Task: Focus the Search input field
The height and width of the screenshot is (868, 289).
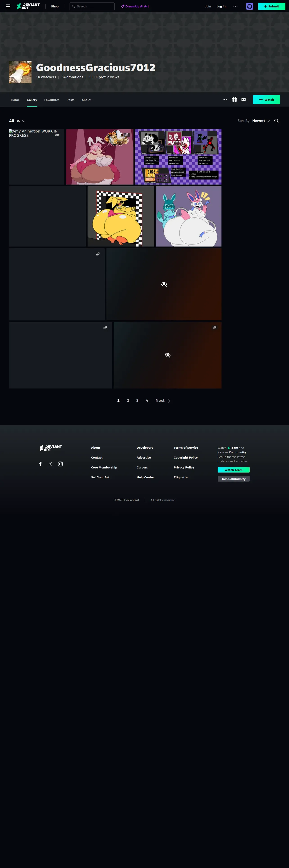Action: [92, 6]
